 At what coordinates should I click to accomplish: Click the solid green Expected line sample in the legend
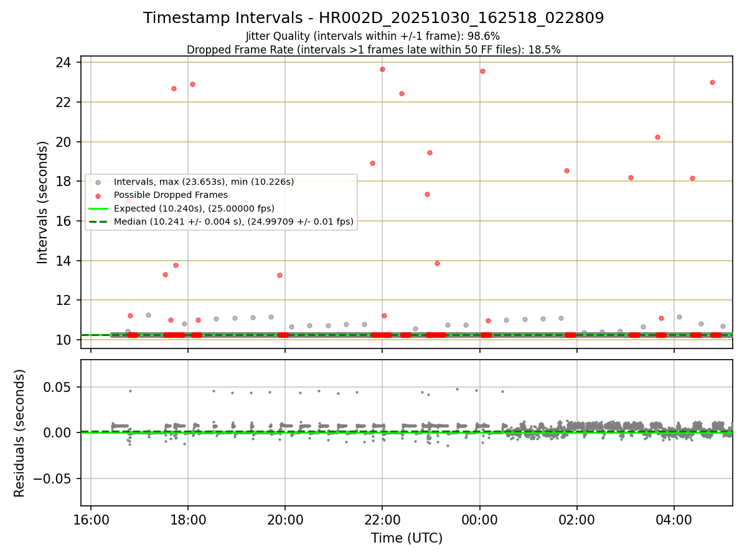[98, 208]
